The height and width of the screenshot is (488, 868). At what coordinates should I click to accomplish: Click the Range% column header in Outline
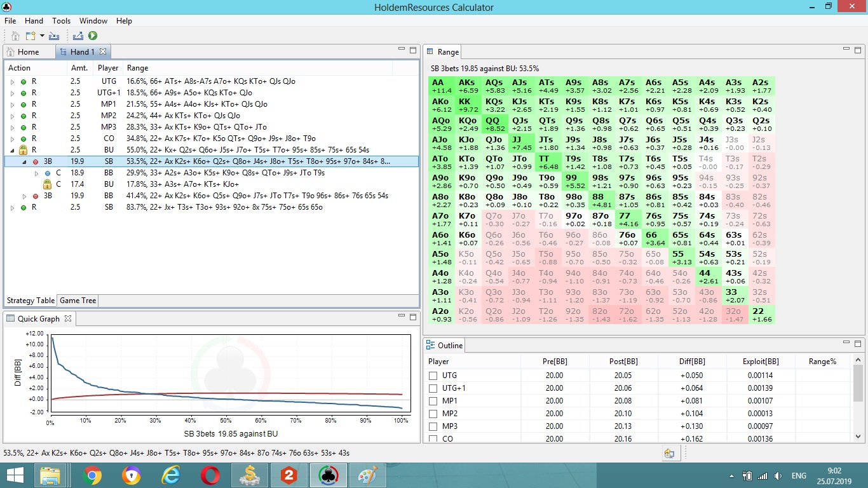click(822, 362)
